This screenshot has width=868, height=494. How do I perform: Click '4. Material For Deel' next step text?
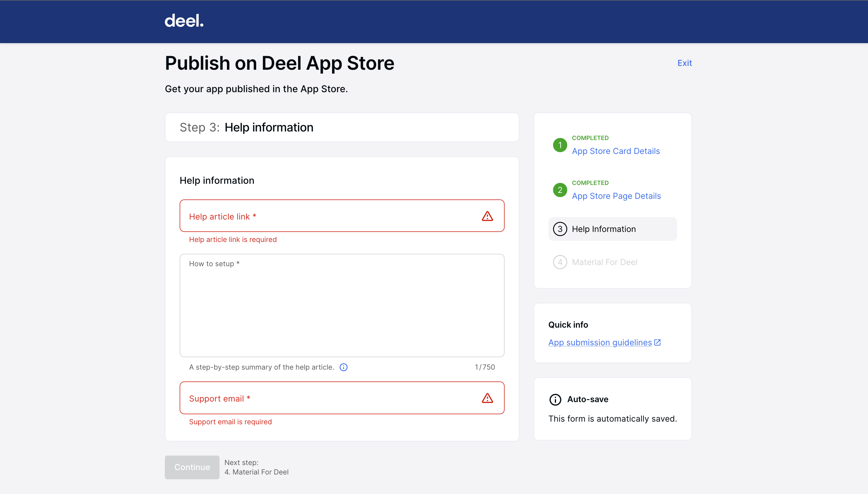pyautogui.click(x=256, y=472)
